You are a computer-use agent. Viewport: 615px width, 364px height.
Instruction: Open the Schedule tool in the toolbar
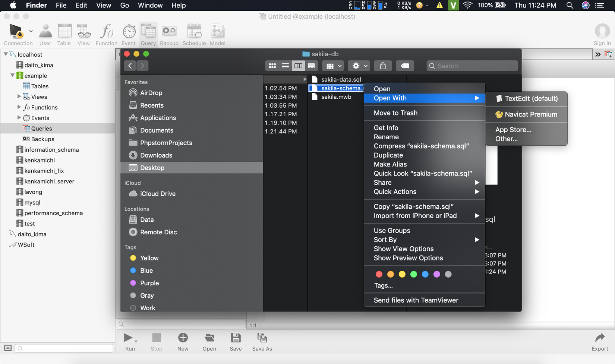point(194,32)
